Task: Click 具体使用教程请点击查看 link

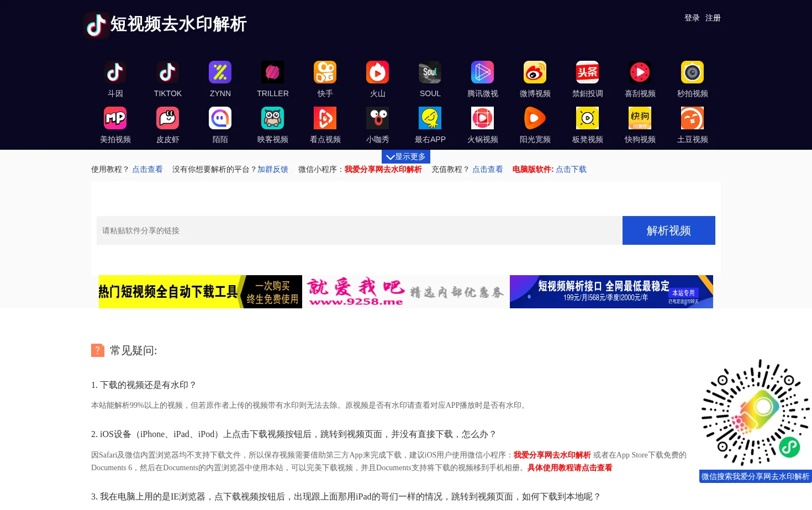Action: click(x=570, y=467)
